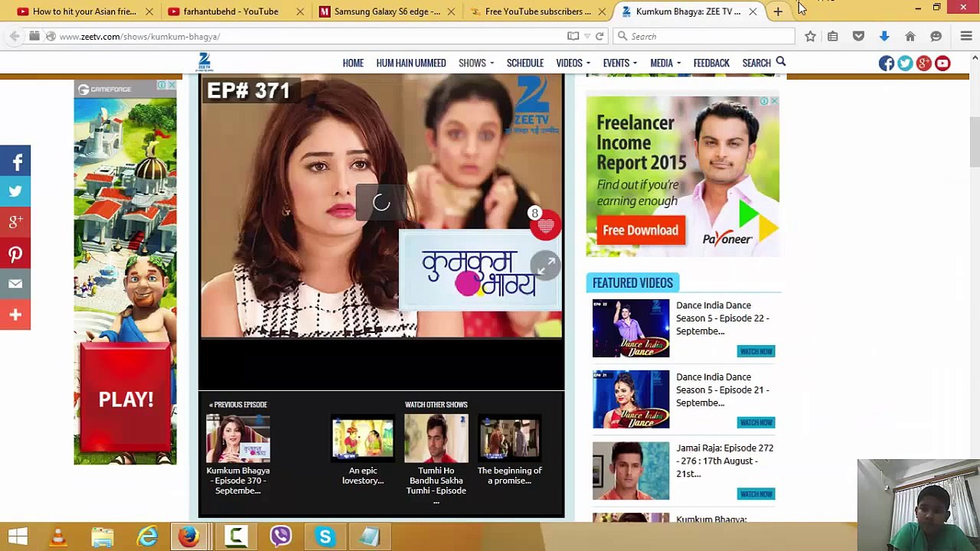This screenshot has height=551, width=980.
Task: Open the Firefox hamburger menu
Action: pyautogui.click(x=966, y=36)
